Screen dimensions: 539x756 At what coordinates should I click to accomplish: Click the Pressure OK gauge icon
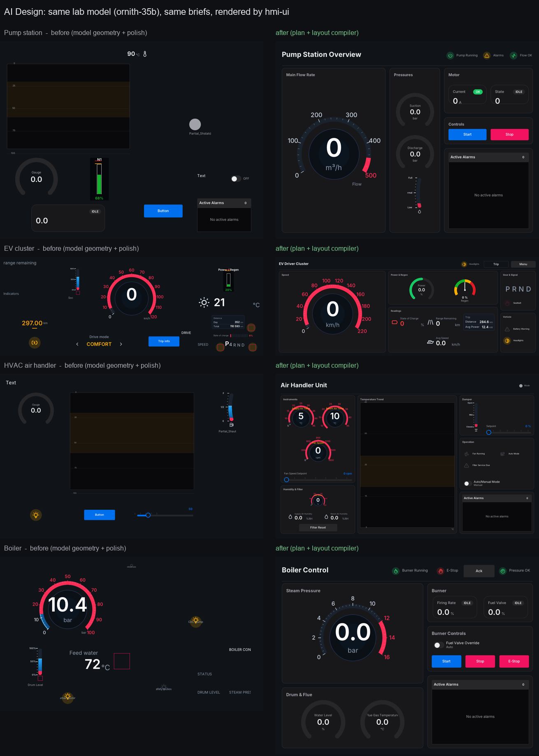tap(503, 571)
